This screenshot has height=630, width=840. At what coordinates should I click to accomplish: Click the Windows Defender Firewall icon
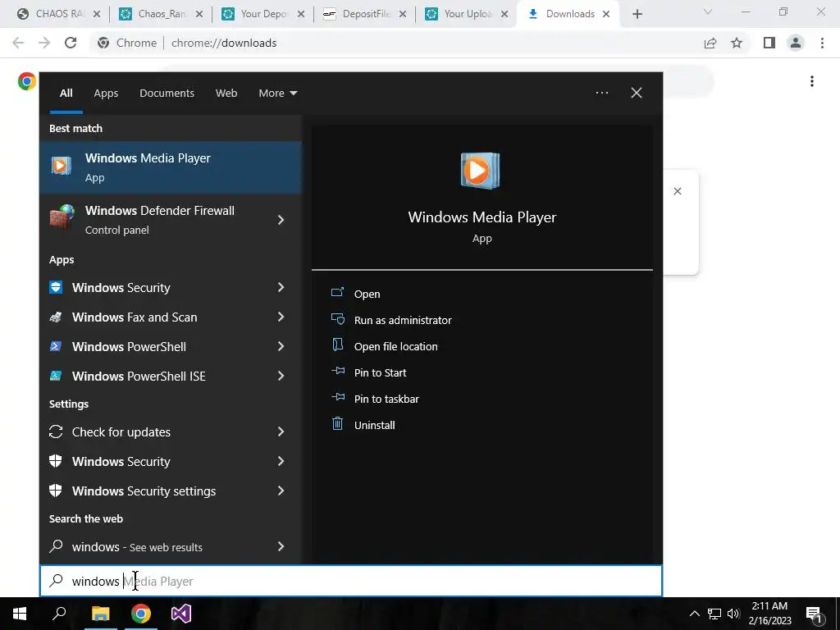click(x=62, y=218)
